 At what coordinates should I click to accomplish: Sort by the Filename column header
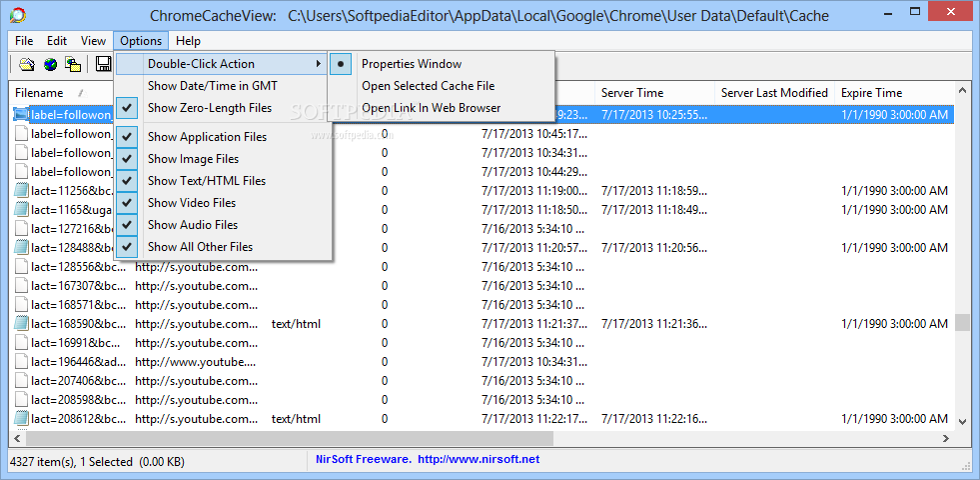(x=61, y=93)
